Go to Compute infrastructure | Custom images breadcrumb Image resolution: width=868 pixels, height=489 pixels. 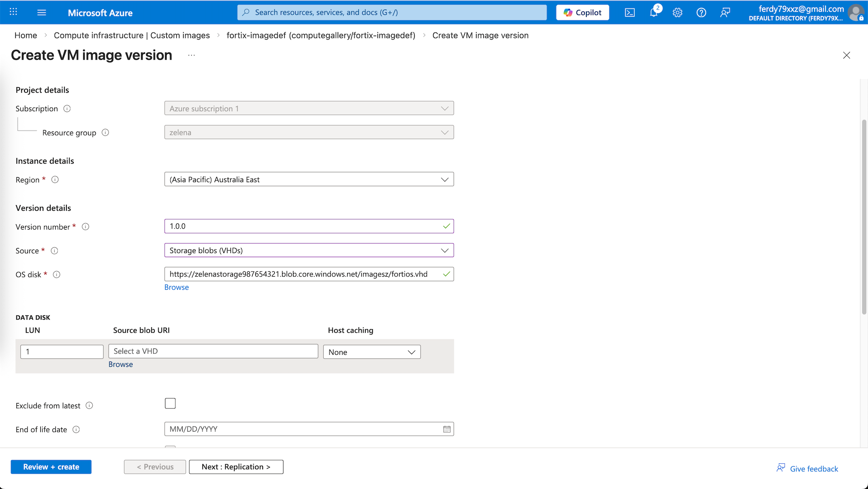132,35
